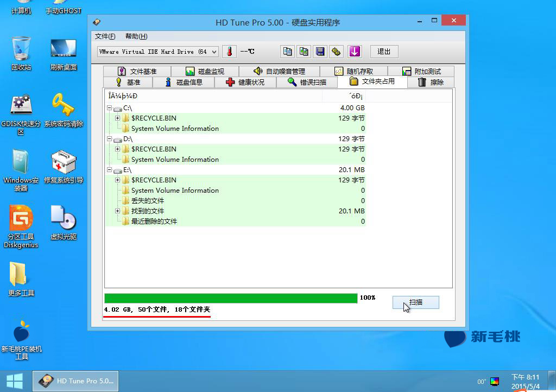Save screenshot using the floppy disk icon

tap(320, 52)
